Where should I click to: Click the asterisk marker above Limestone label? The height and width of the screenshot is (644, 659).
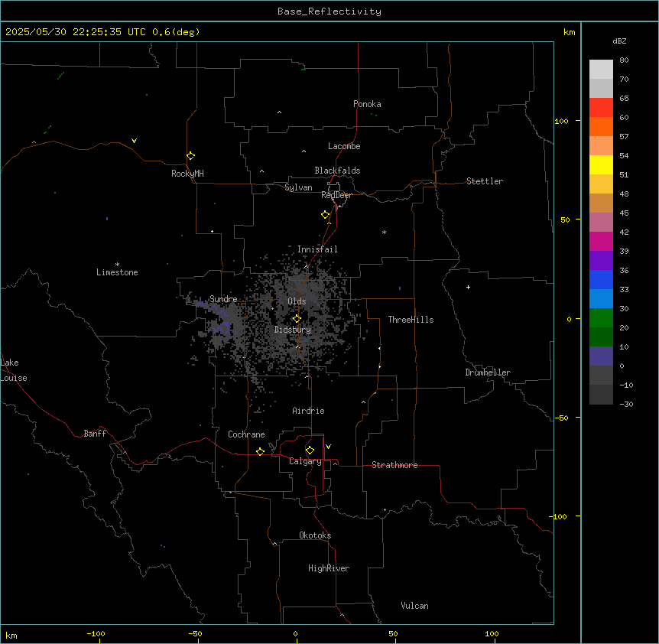(x=117, y=265)
